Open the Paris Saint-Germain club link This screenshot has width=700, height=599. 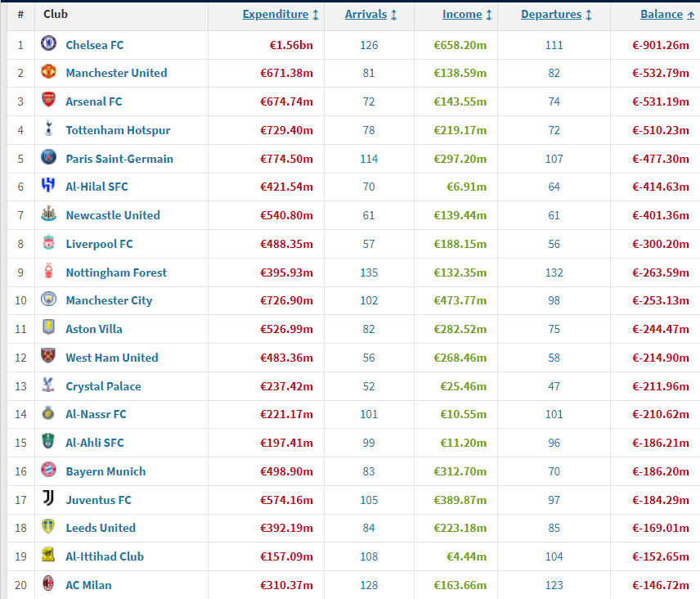coord(119,159)
